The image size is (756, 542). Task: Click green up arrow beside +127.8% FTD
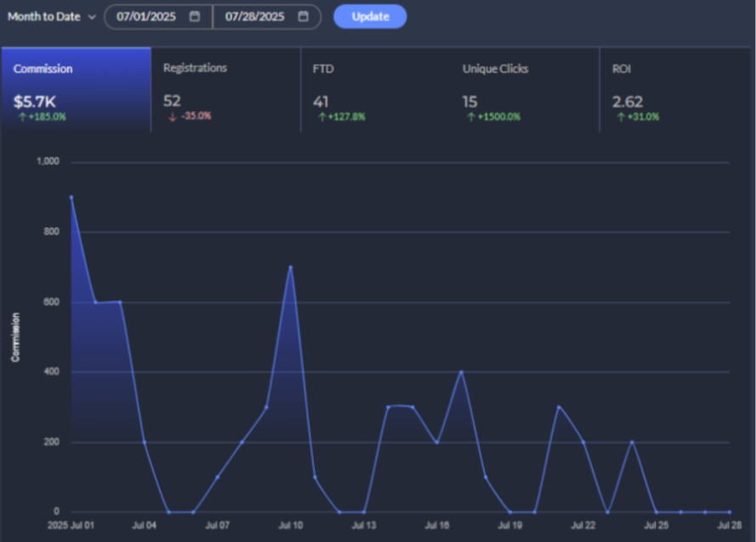pos(321,117)
